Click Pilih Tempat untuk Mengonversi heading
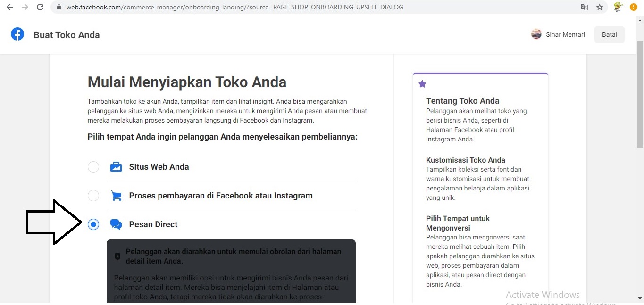 [x=458, y=223]
